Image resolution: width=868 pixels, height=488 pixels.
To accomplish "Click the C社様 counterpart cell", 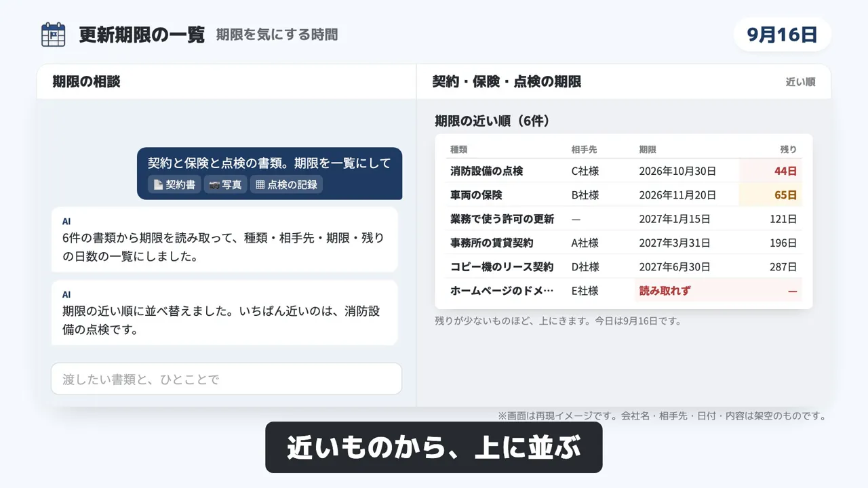I will (x=585, y=171).
